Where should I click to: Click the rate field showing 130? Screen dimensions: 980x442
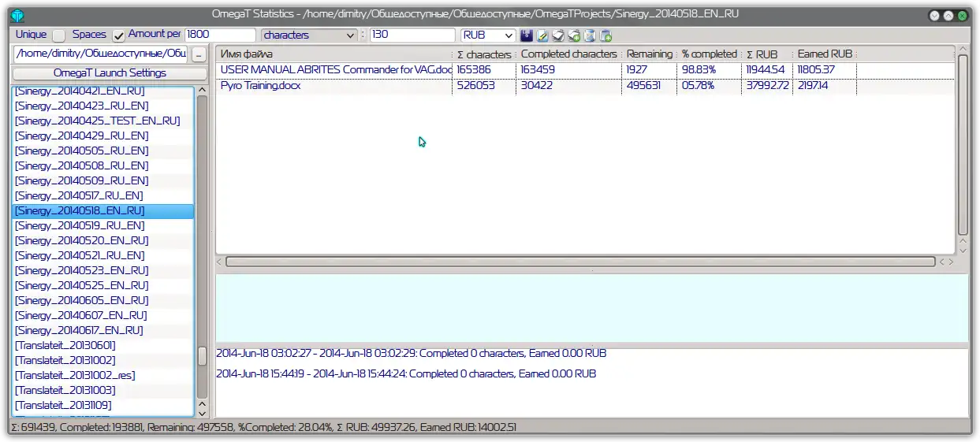tap(412, 35)
